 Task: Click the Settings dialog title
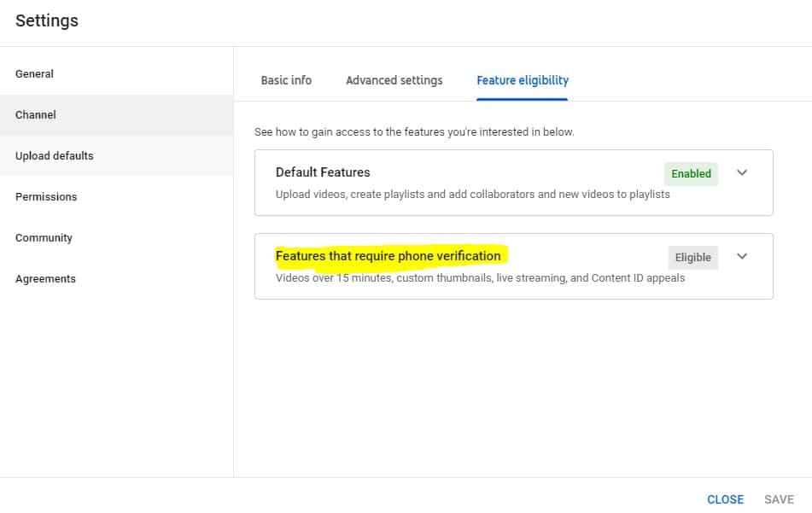tap(47, 21)
